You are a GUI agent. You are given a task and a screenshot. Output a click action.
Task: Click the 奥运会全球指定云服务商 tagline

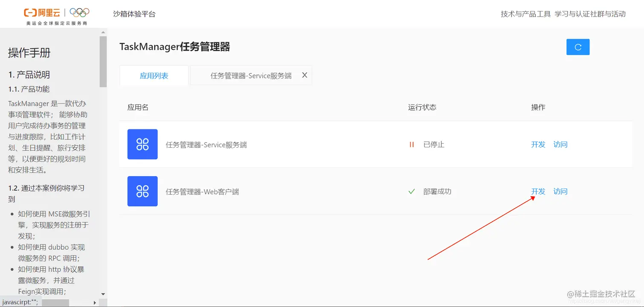pyautogui.click(x=57, y=23)
